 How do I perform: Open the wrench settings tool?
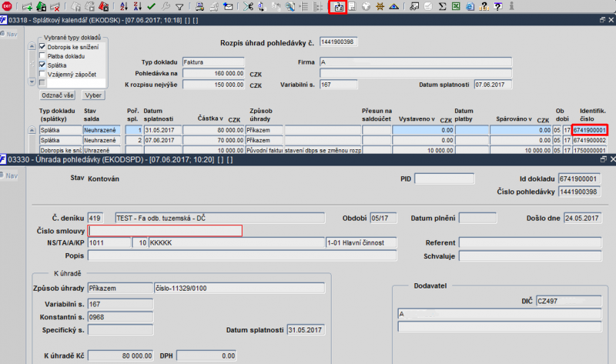(166, 6)
